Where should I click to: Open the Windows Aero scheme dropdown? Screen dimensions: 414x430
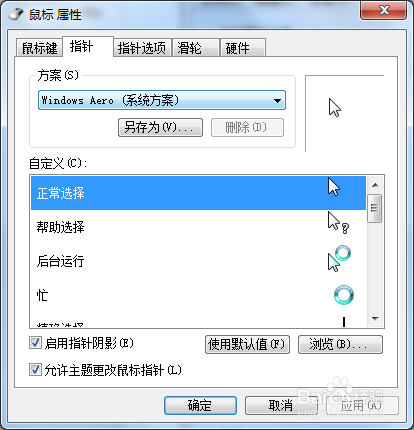[x=162, y=100]
